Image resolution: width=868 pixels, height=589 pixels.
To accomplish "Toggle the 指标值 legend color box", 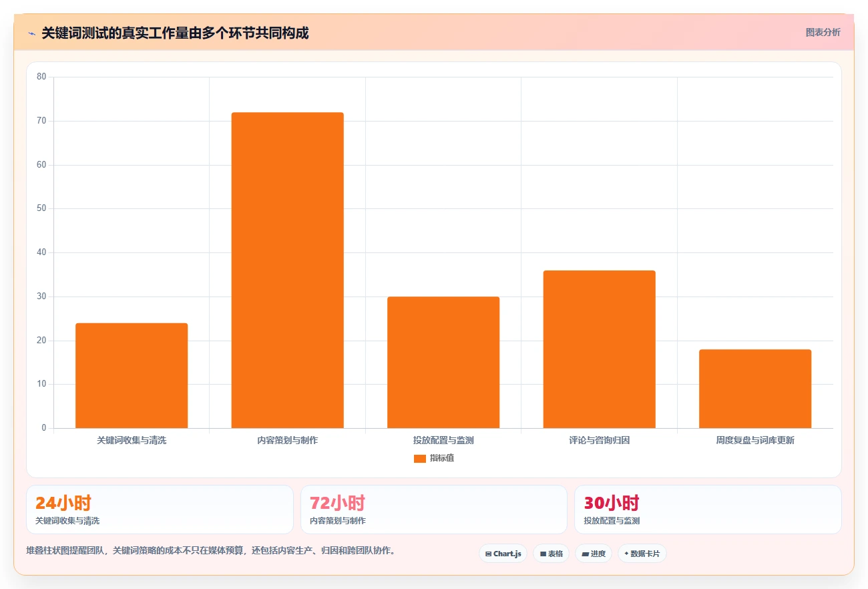I will click(420, 459).
